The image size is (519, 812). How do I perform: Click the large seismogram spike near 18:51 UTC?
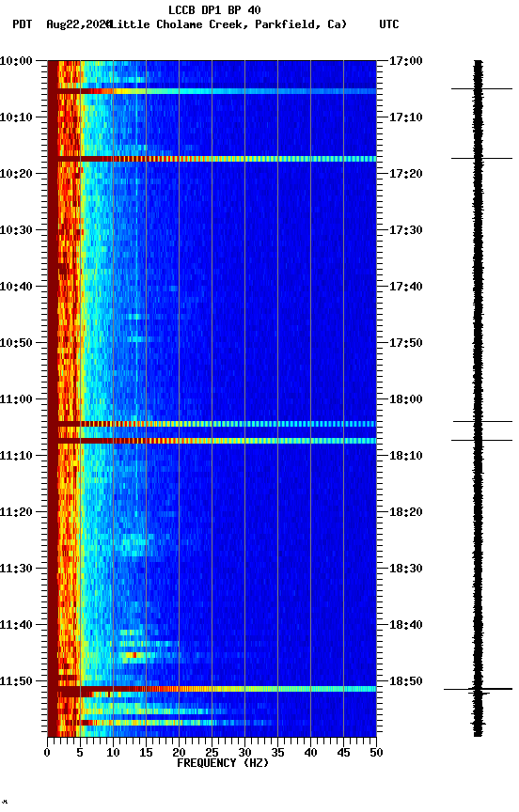478,690
